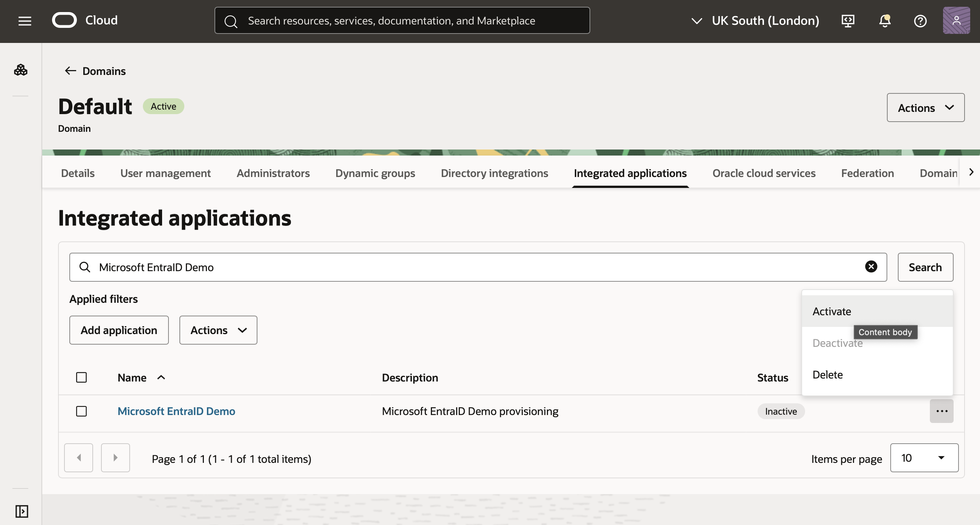Click the Cloud Shell console icon

(x=848, y=21)
